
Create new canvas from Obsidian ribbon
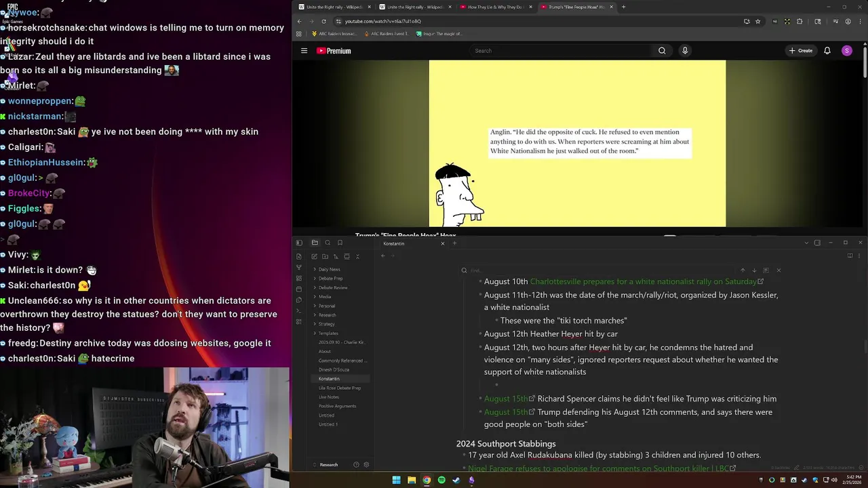point(299,278)
